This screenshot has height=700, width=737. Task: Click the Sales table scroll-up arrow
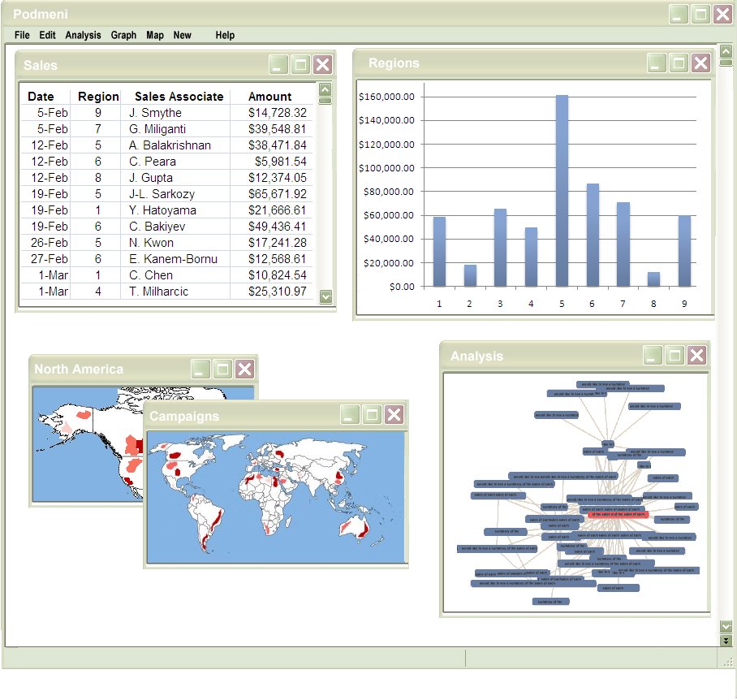(325, 90)
